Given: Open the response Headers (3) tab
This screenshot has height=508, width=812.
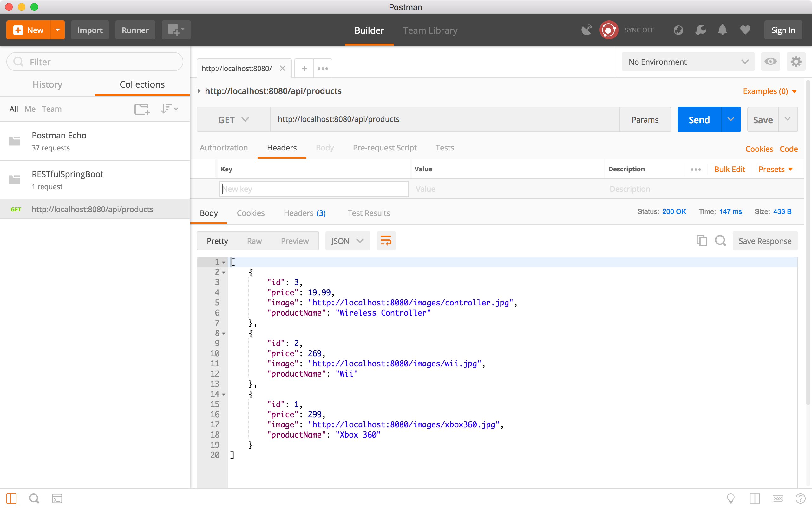Looking at the screenshot, I should [305, 213].
